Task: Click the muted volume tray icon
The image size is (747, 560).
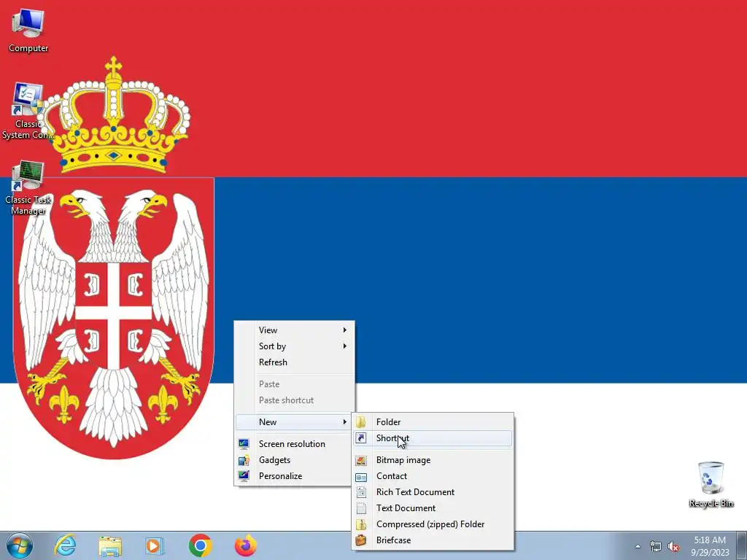Action: pyautogui.click(x=673, y=546)
